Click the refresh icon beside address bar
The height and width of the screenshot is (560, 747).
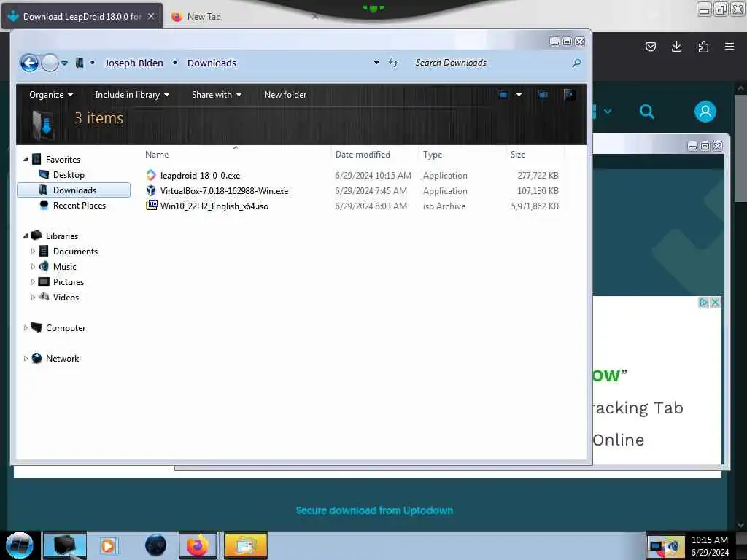click(x=393, y=63)
